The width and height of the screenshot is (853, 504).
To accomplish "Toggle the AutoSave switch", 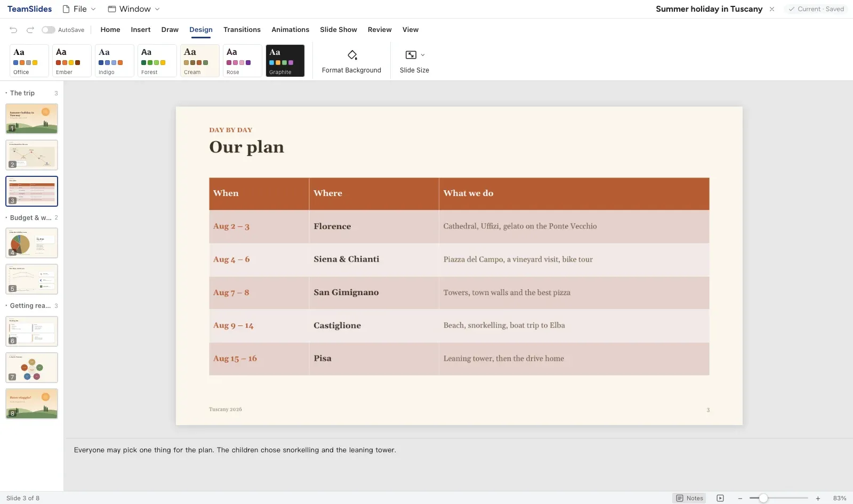I will 49,30.
